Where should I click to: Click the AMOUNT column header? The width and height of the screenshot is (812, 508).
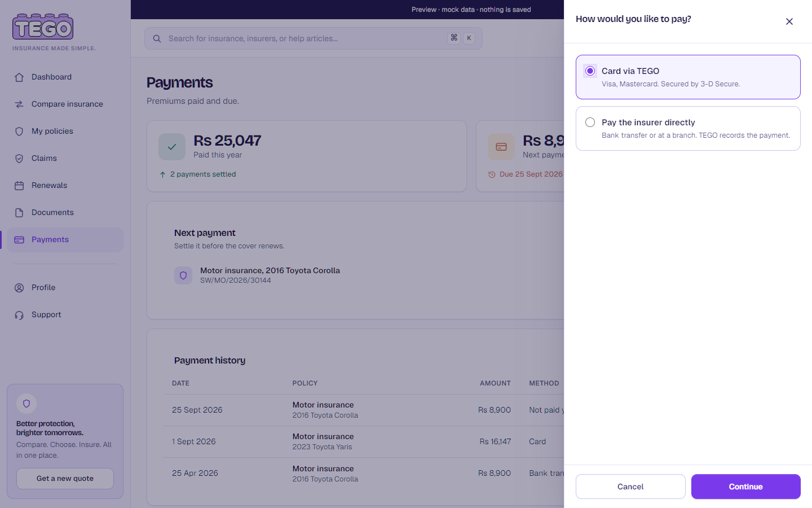click(x=495, y=383)
